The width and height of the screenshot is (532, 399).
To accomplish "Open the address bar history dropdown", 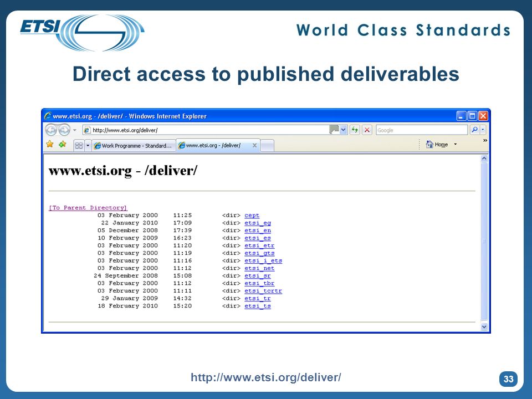I will (x=344, y=130).
